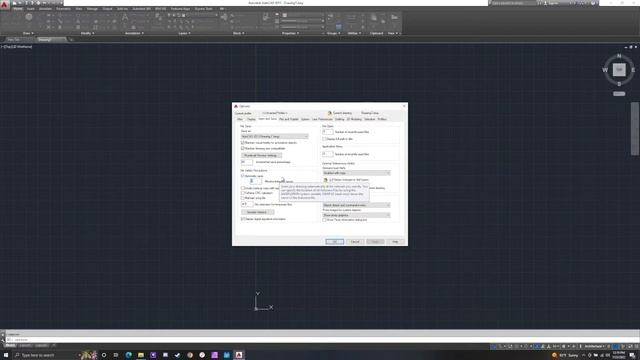The width and height of the screenshot is (640, 360).
Task: Expand the Modify panel flyout
Action: click(x=86, y=33)
